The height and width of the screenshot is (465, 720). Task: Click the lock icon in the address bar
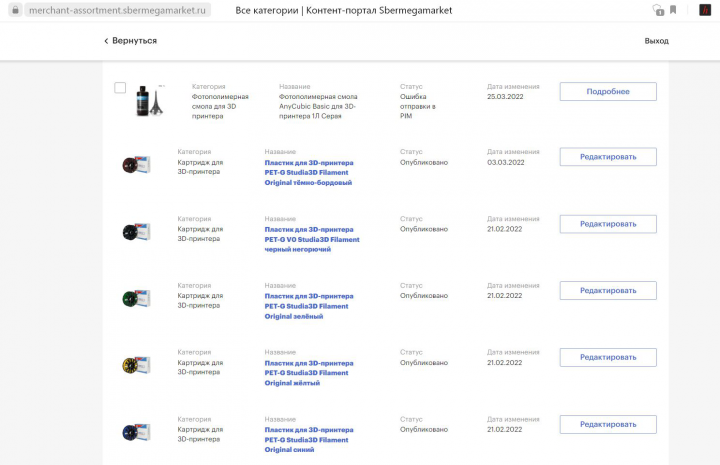[15, 10]
